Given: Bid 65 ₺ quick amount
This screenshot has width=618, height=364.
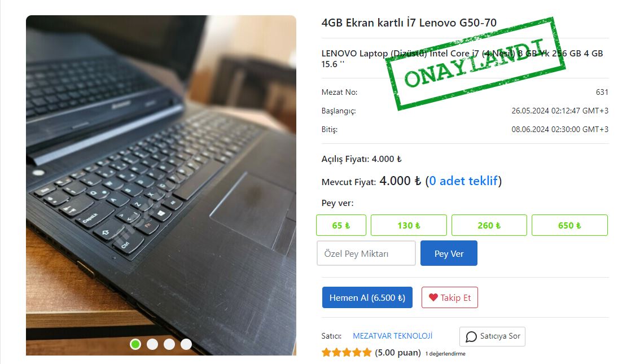Looking at the screenshot, I should pos(341,225).
